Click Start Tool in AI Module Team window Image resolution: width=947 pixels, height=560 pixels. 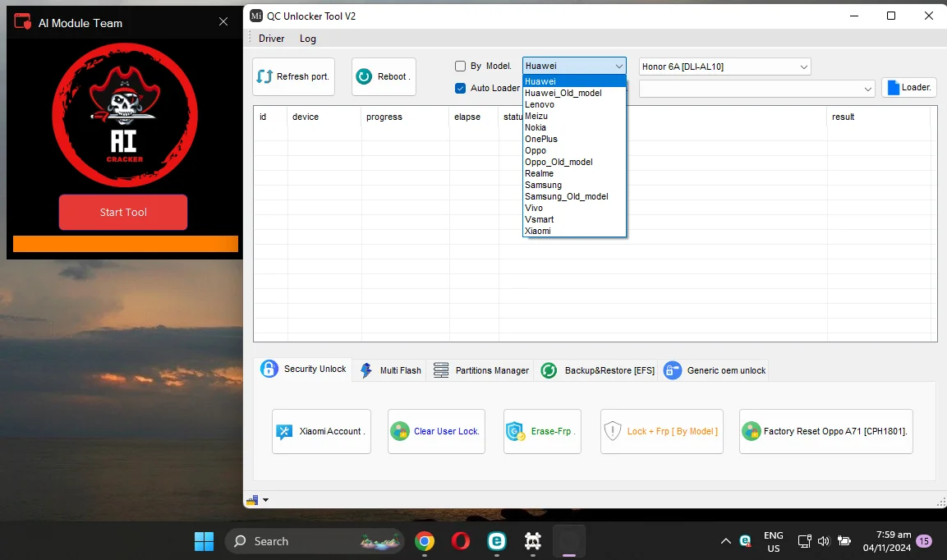pos(123,212)
